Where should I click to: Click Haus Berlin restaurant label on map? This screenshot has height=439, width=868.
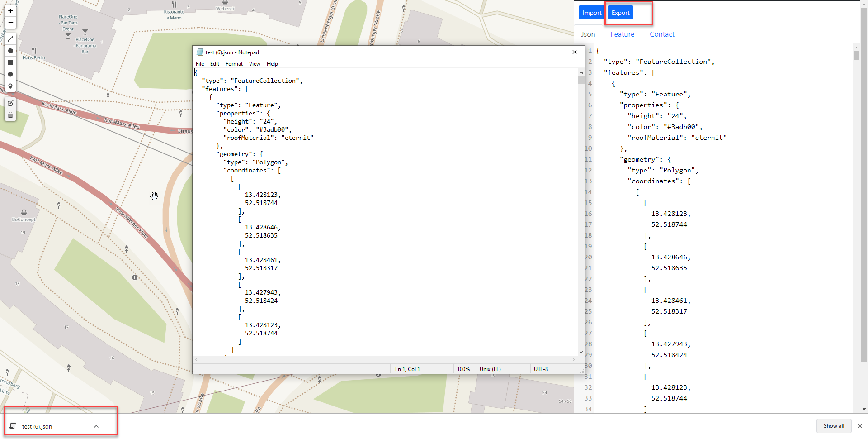[34, 57]
